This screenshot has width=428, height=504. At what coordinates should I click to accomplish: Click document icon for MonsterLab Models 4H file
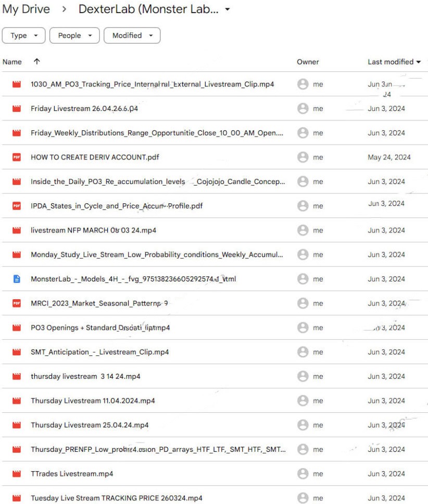click(x=17, y=279)
